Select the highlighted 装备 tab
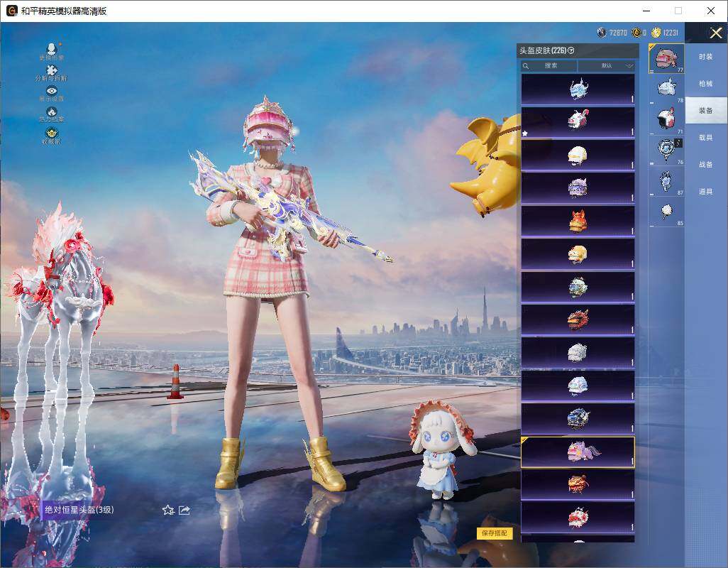Viewport: 728px width, 568px height. (706, 111)
